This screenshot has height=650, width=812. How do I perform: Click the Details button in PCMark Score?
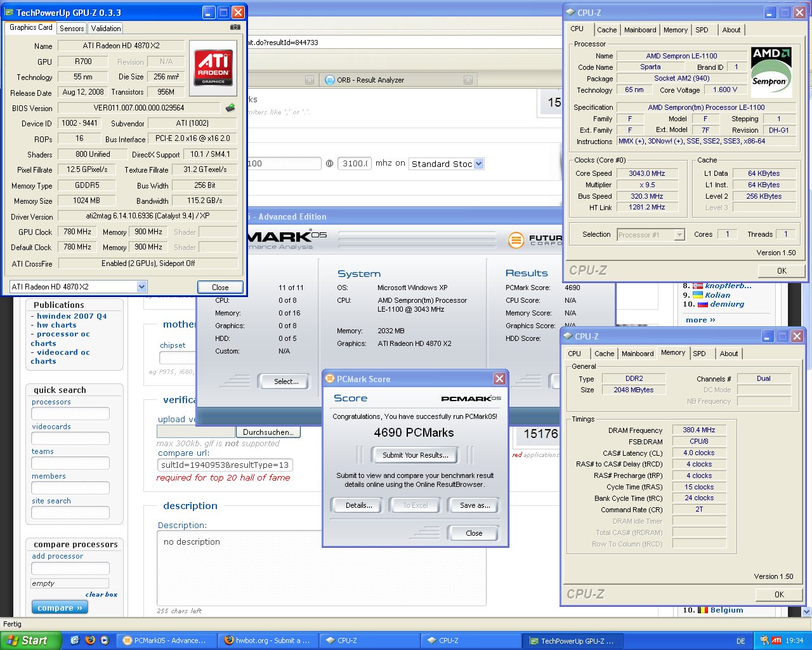click(358, 505)
